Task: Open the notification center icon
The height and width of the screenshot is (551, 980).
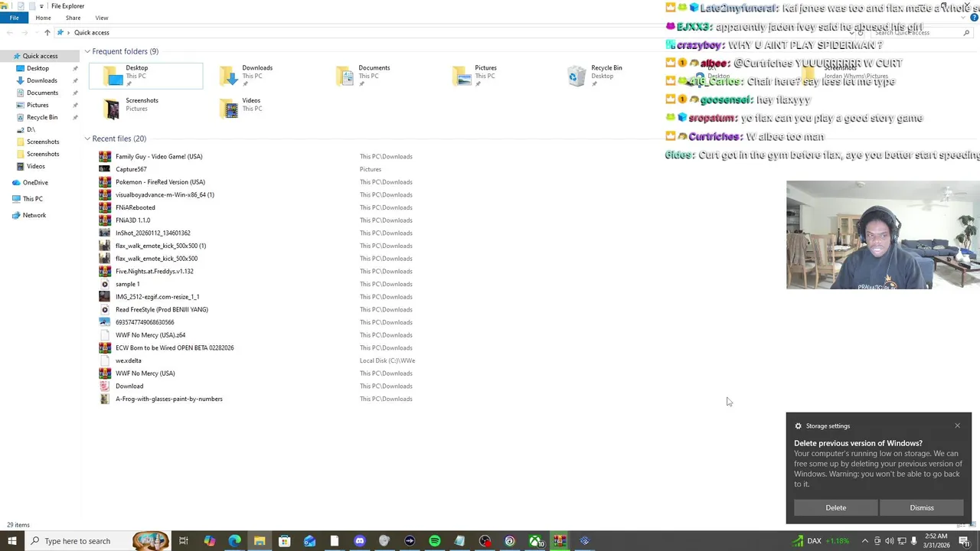Action: (964, 541)
